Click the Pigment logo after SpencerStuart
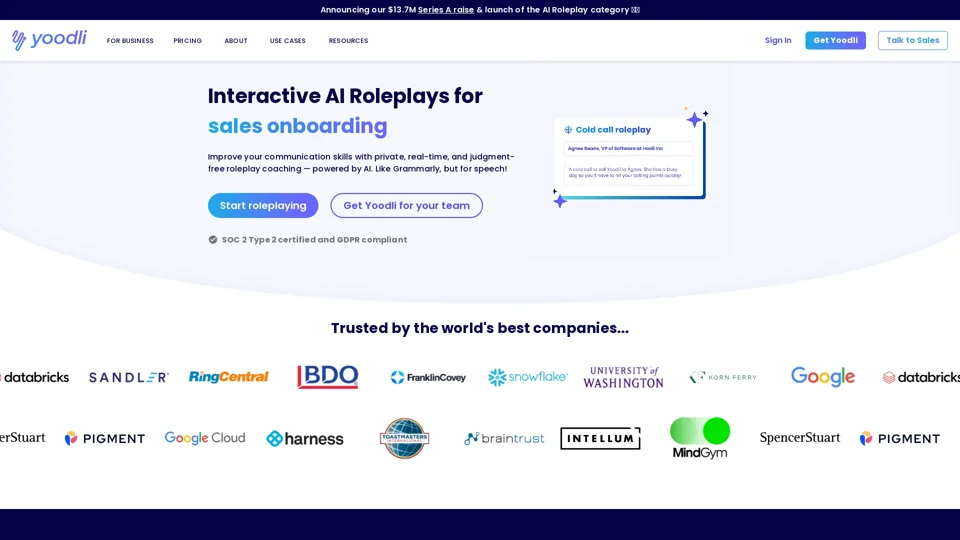The width and height of the screenshot is (960, 540). 899,438
